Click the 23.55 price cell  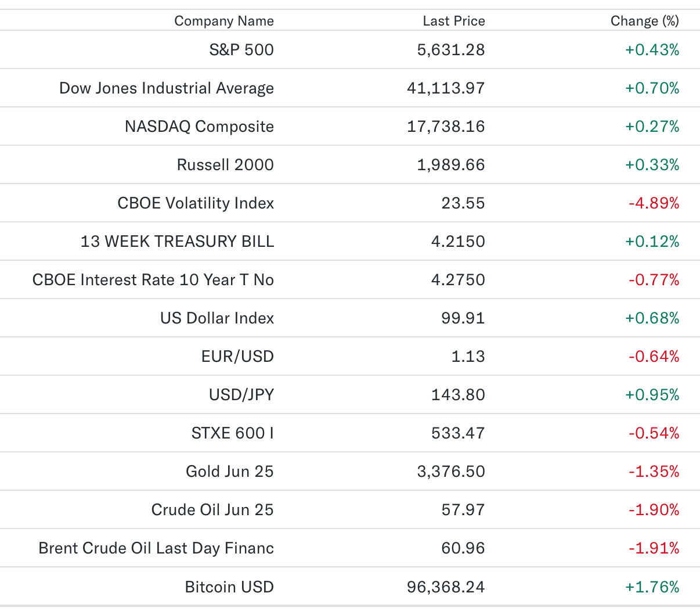[x=463, y=203]
